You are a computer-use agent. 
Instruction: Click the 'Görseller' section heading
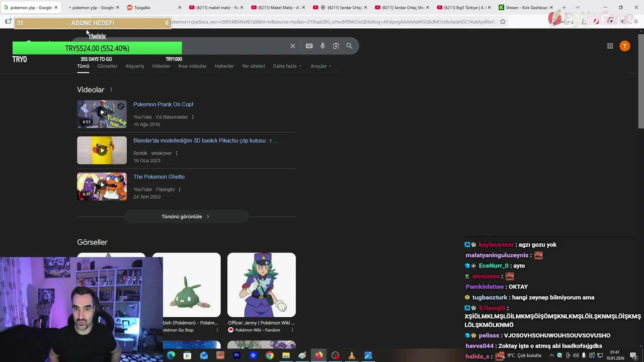pos(92,242)
